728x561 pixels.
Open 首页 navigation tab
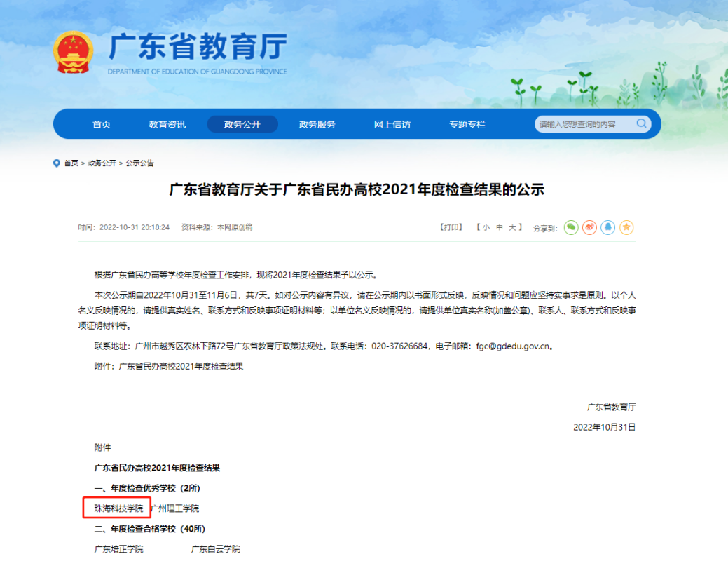pyautogui.click(x=102, y=124)
